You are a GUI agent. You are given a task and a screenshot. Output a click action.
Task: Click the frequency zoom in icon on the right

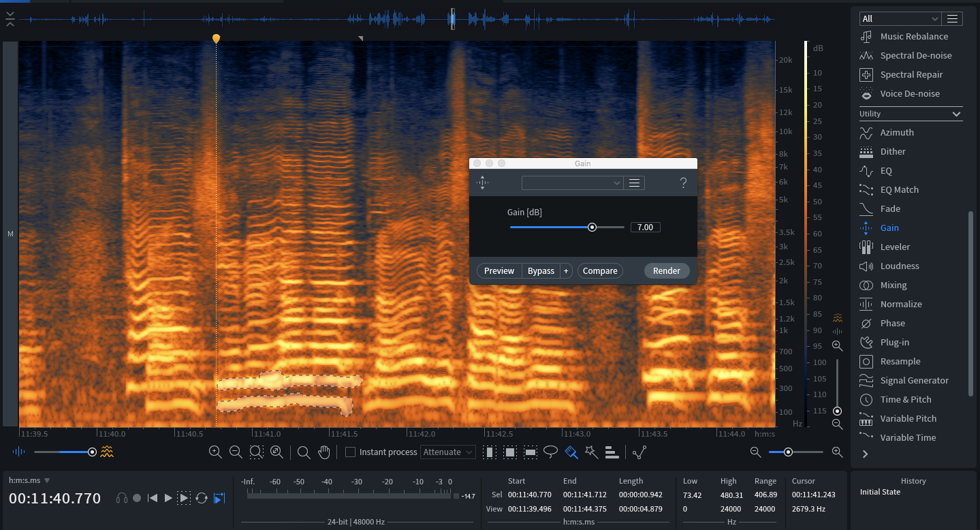[x=838, y=346]
